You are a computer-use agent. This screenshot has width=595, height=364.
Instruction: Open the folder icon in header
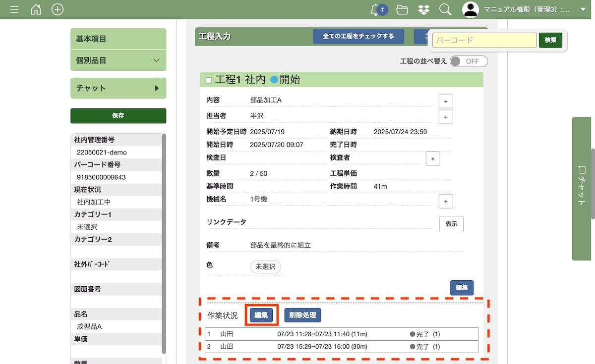pyautogui.click(x=402, y=9)
